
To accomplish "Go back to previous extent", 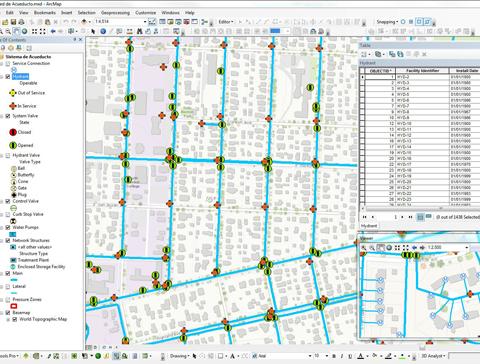I will pyautogui.click(x=53, y=31).
